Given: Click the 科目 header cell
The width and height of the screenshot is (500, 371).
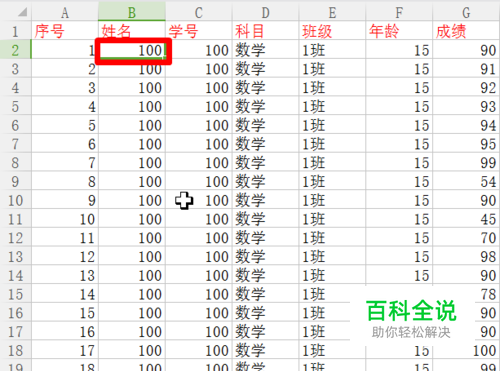Looking at the screenshot, I should (266, 31).
